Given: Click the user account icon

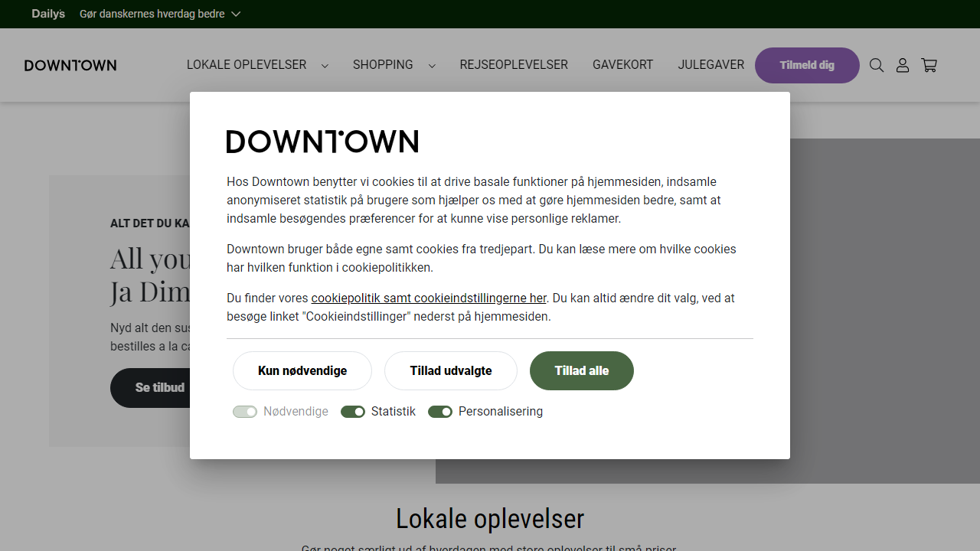Looking at the screenshot, I should pos(902,65).
